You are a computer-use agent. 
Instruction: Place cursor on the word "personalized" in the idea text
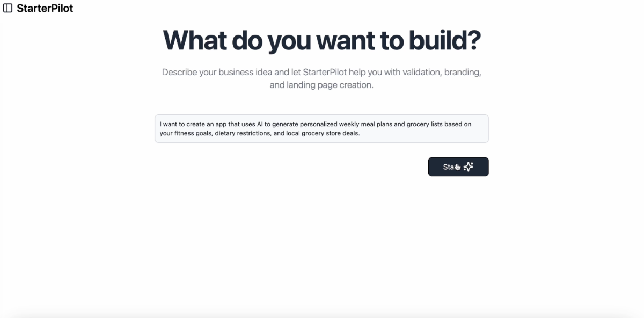pyautogui.click(x=319, y=124)
